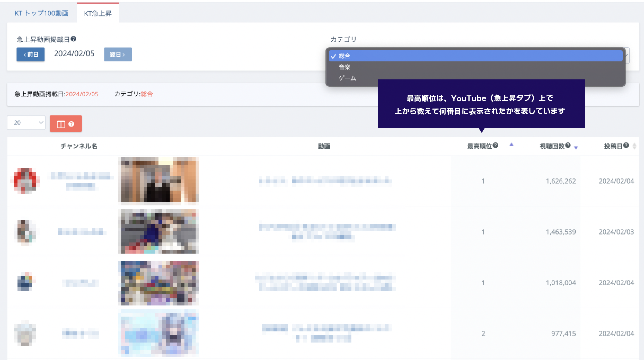This screenshot has height=360, width=644.
Task: Click help icon next to 急上昇動画掲載日 label
Action: 74,39
